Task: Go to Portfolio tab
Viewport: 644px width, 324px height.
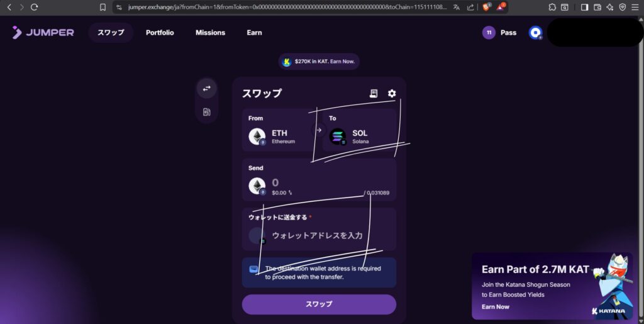Action: [x=160, y=33]
